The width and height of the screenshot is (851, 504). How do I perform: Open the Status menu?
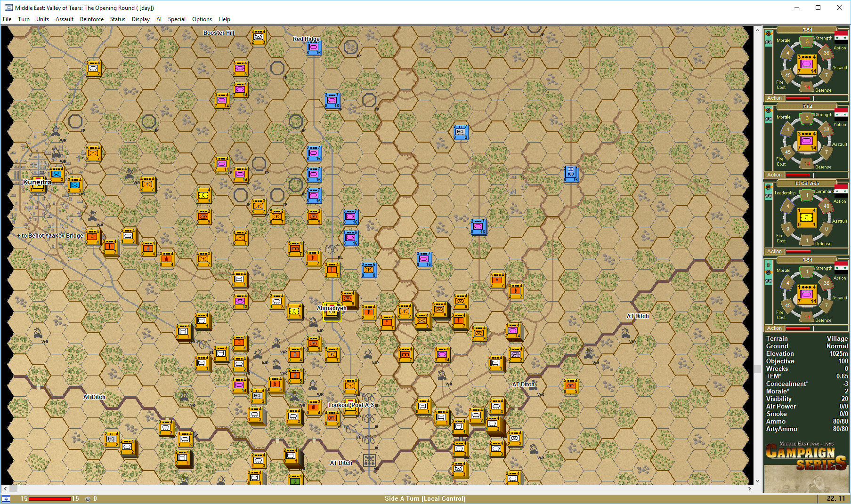[118, 19]
